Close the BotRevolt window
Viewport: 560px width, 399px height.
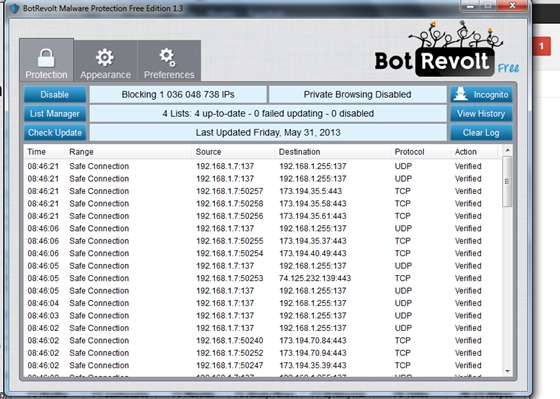(512, 5)
